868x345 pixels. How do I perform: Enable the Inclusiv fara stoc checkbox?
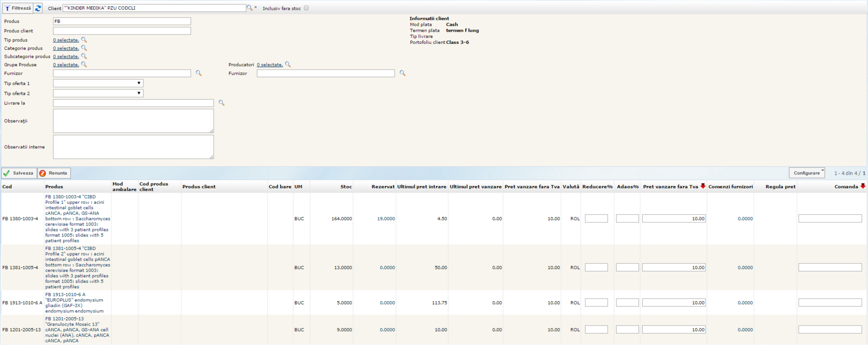306,8
